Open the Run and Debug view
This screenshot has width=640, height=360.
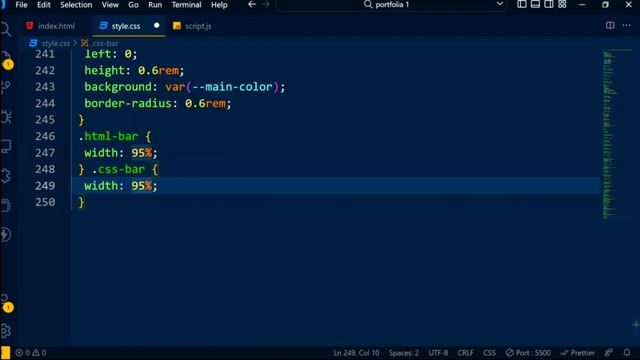pos(6,117)
